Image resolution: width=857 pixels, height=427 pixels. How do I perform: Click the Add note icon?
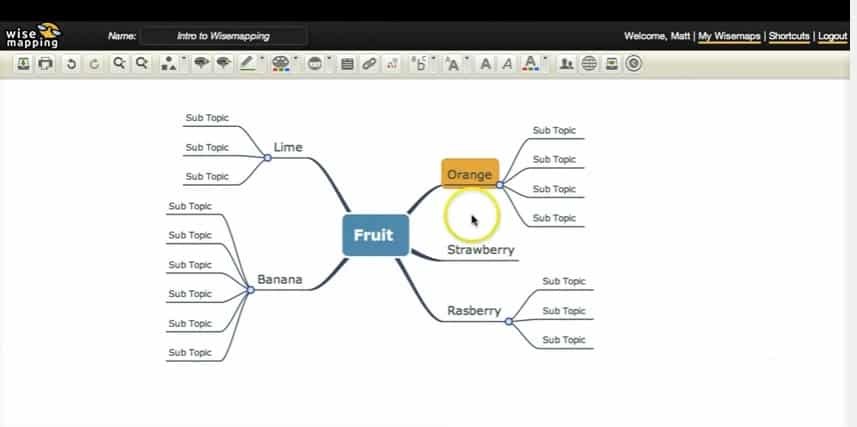point(347,64)
